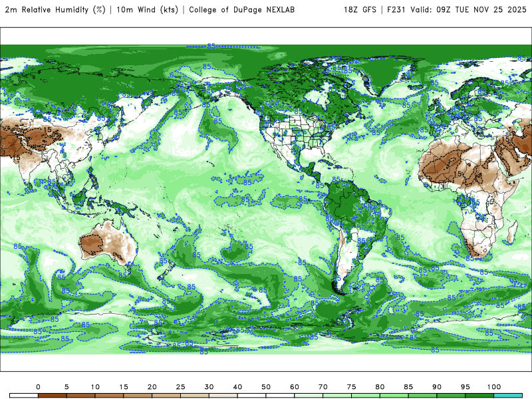Click the 'Valid: 09Z TUE NOV 25 2025' text

[469, 9]
